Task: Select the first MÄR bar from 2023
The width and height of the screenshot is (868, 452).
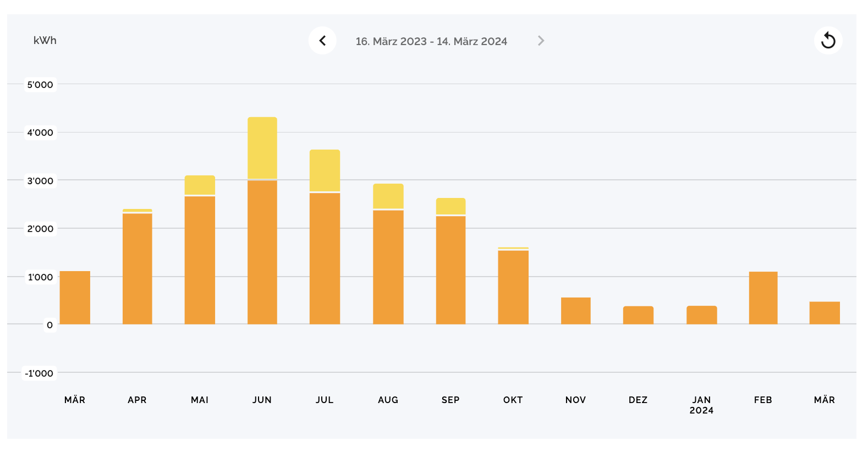Action: 75,297
